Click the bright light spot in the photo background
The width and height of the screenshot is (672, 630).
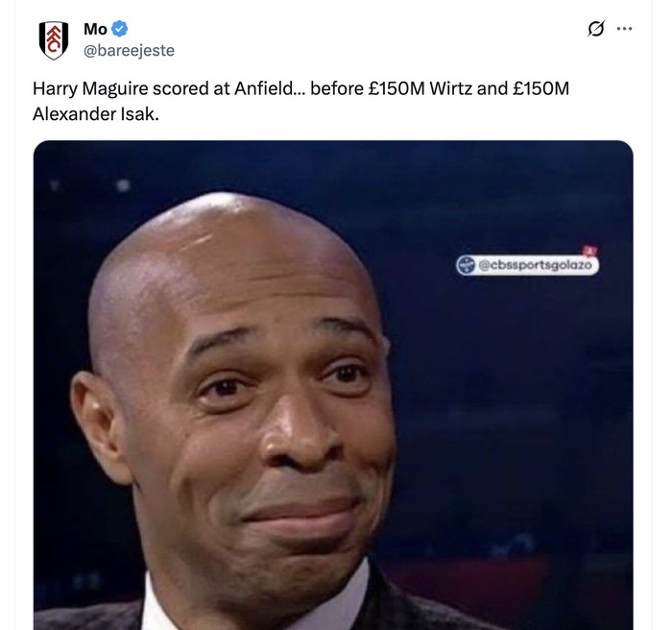[123, 185]
